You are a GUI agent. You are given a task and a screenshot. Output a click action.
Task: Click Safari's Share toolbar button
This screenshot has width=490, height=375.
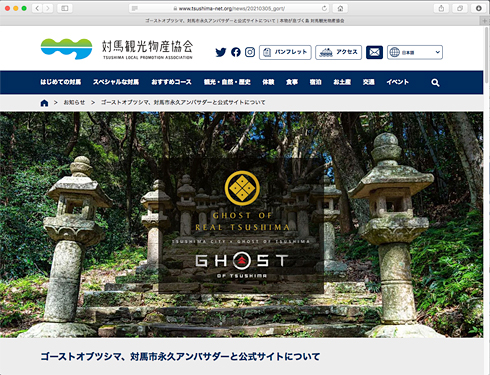[x=441, y=8]
